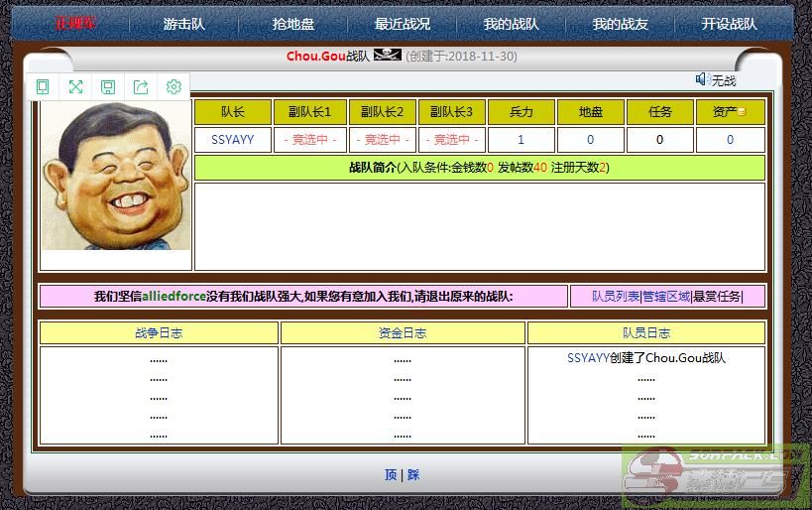Open the 我的战友 navigation item
812x510 pixels.
point(620,24)
